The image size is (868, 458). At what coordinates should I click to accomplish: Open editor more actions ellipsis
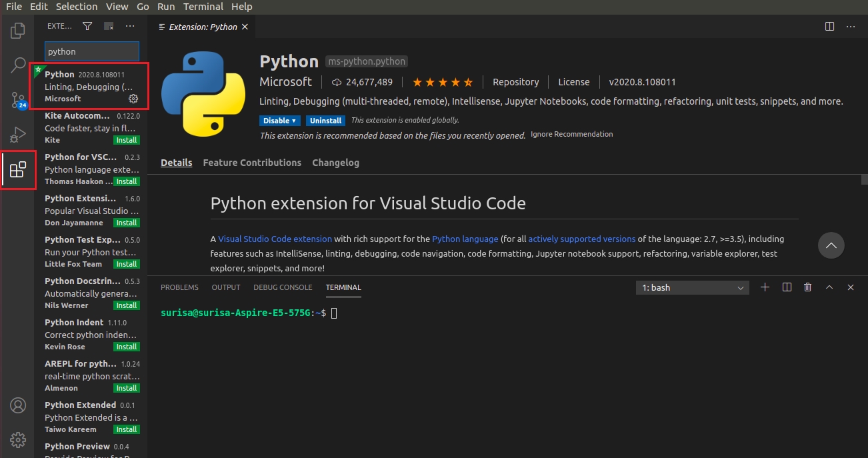(851, 27)
